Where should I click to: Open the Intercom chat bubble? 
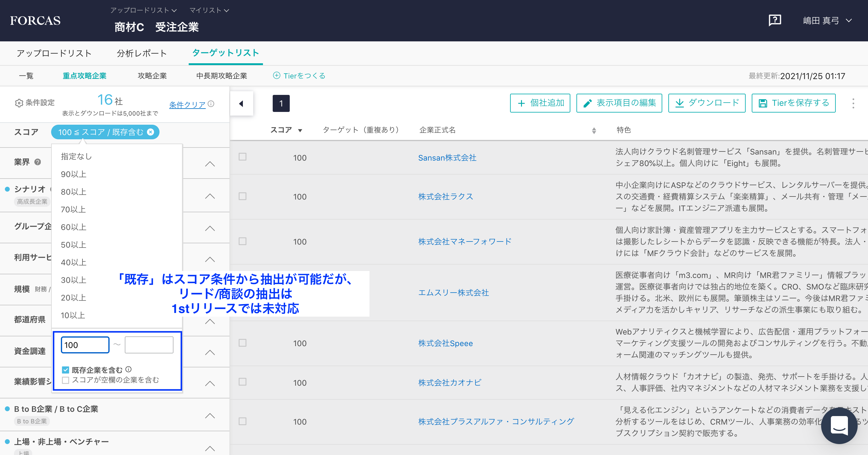(x=839, y=426)
